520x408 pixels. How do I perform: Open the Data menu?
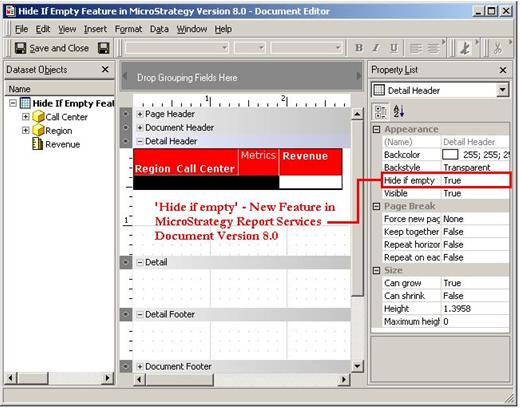(x=159, y=29)
